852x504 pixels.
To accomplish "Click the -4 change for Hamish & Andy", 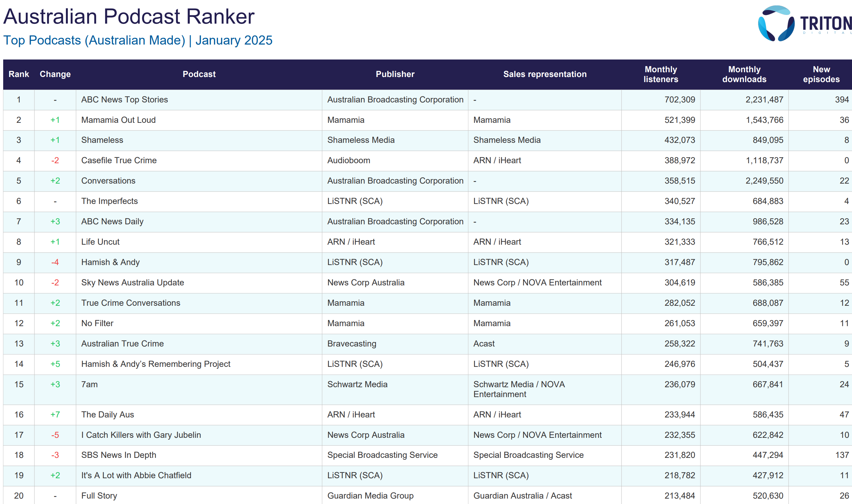I will click(x=55, y=262).
